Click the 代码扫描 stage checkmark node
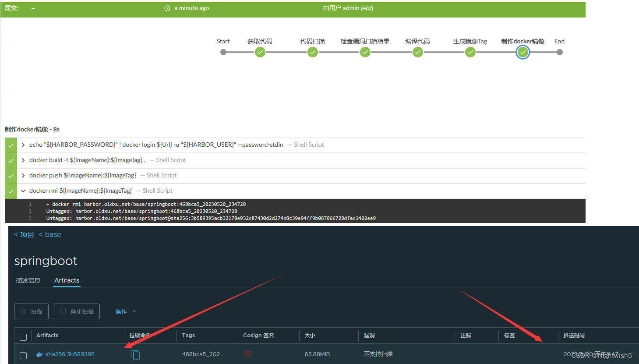The height and width of the screenshot is (364, 639). pyautogui.click(x=313, y=52)
